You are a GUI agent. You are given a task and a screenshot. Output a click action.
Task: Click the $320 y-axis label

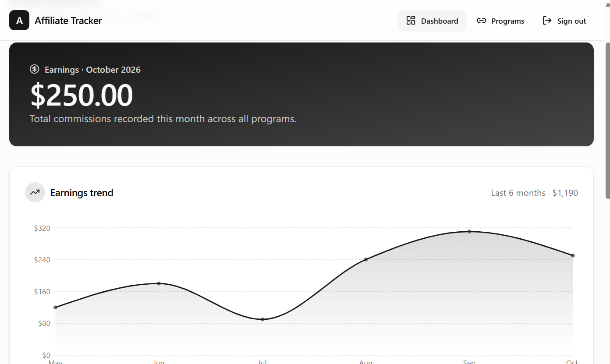coord(42,228)
